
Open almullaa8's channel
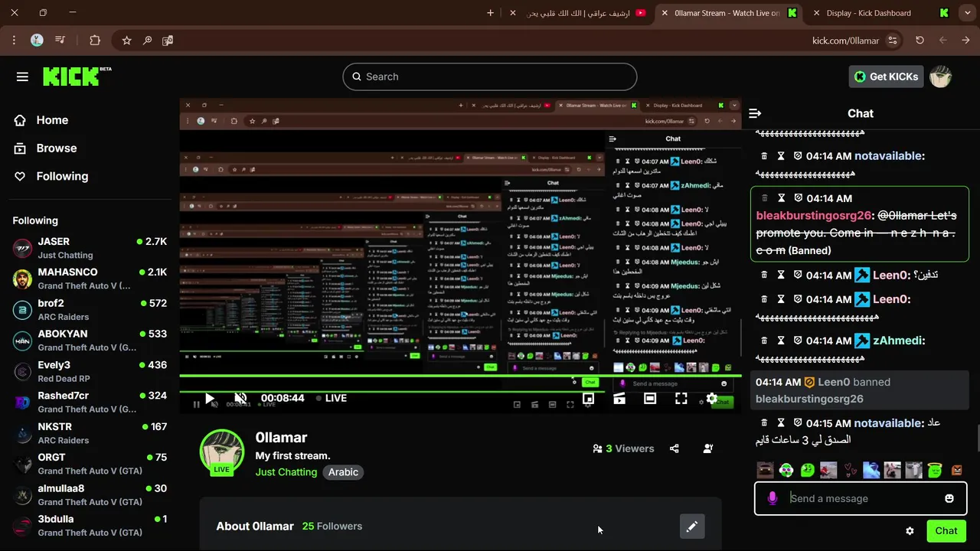click(x=90, y=494)
